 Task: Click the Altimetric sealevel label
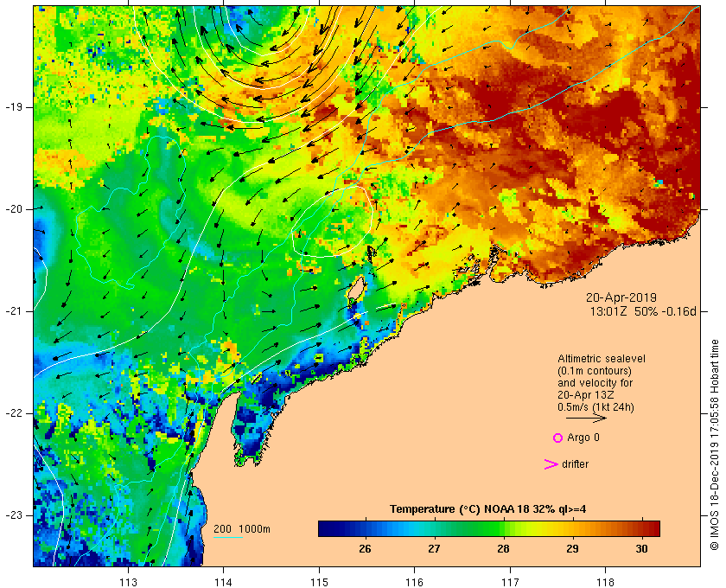click(602, 359)
